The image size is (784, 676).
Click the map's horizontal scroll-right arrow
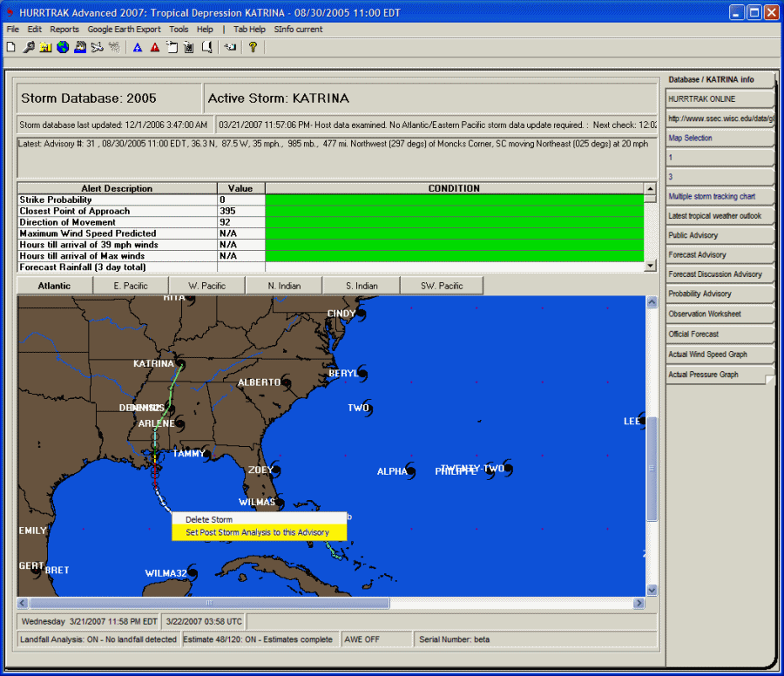[x=639, y=603]
